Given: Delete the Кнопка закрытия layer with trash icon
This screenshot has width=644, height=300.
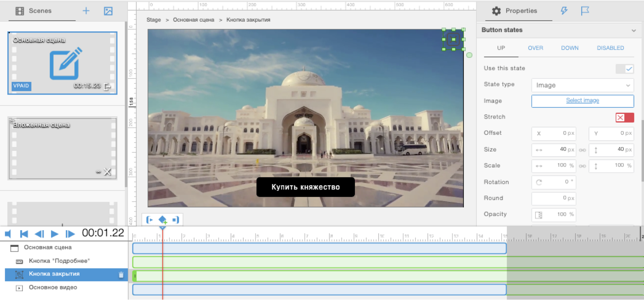Looking at the screenshot, I should coord(121,275).
